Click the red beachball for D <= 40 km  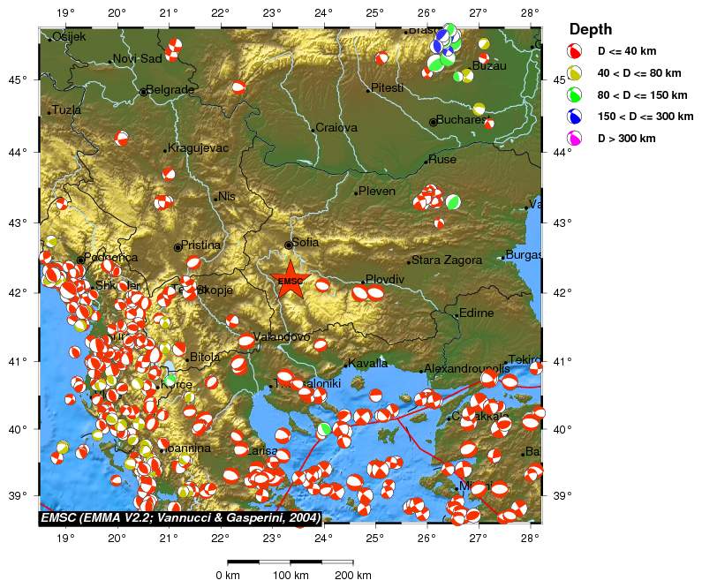[575, 51]
